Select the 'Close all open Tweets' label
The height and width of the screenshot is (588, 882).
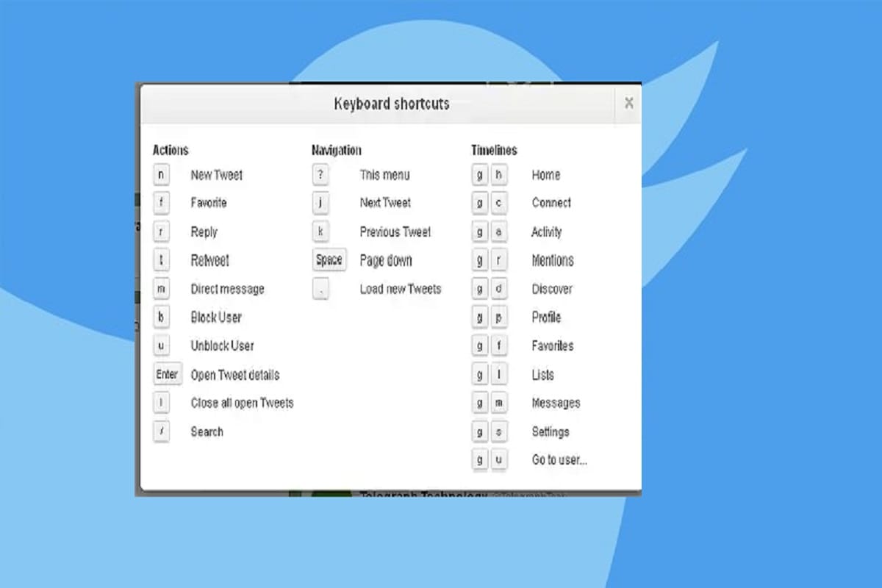pyautogui.click(x=242, y=404)
